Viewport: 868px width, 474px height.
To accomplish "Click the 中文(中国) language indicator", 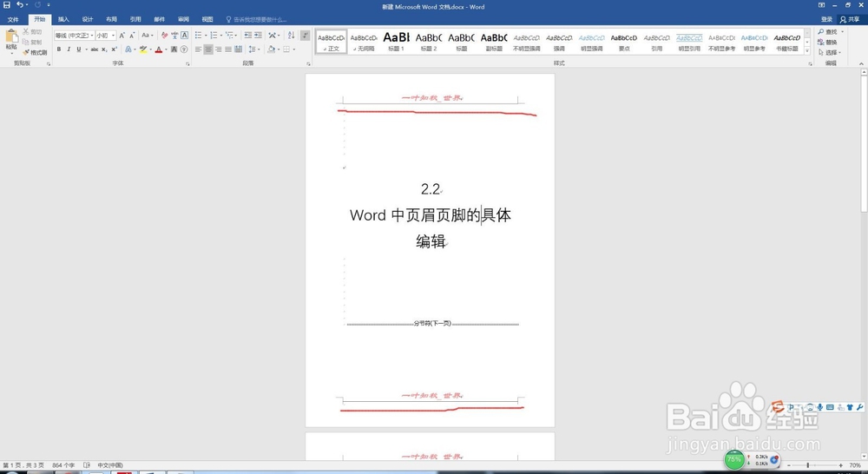I will pos(110,465).
